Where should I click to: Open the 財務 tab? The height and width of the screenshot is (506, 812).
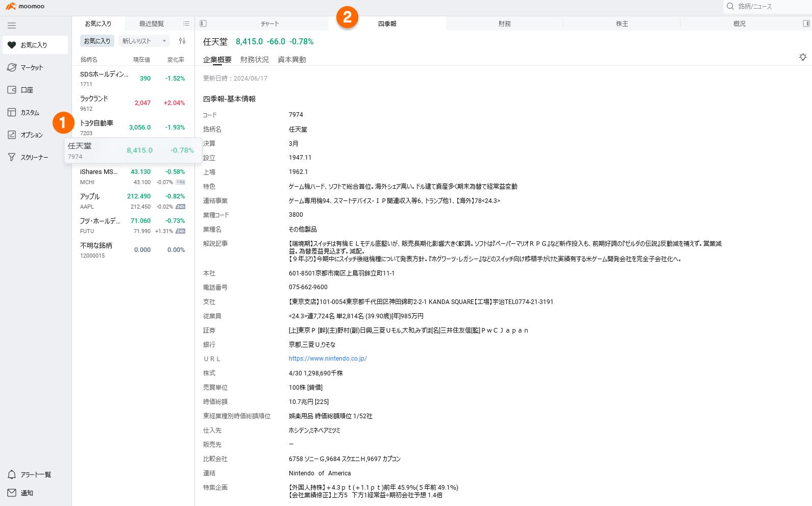(x=505, y=23)
